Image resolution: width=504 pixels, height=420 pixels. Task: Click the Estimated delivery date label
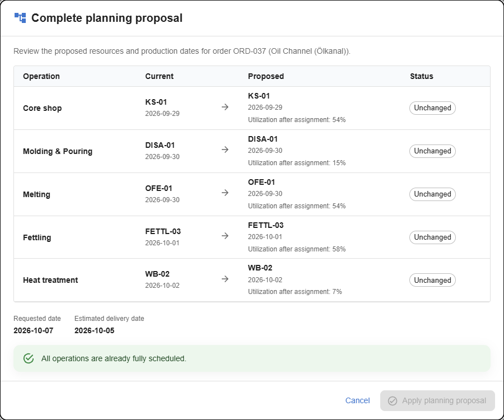(x=109, y=319)
